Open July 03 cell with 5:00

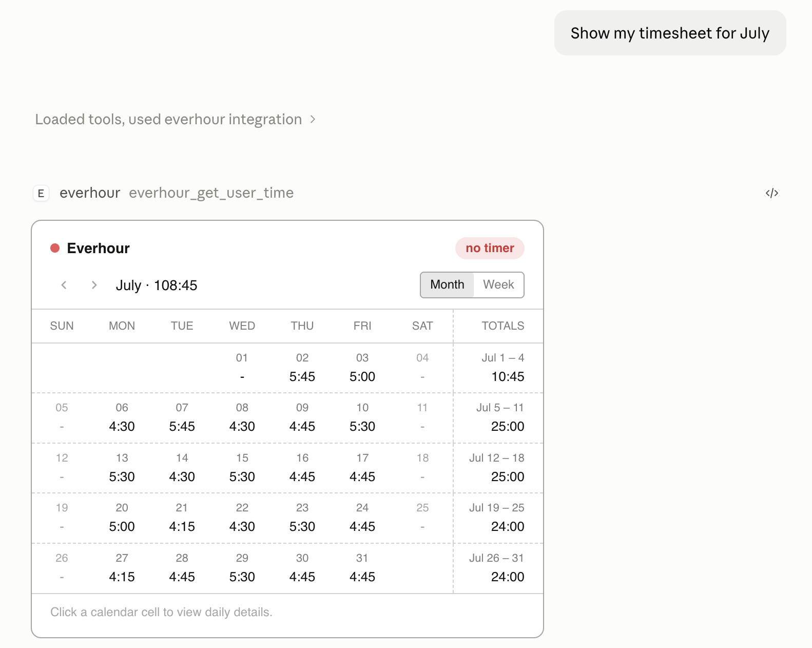[362, 368]
